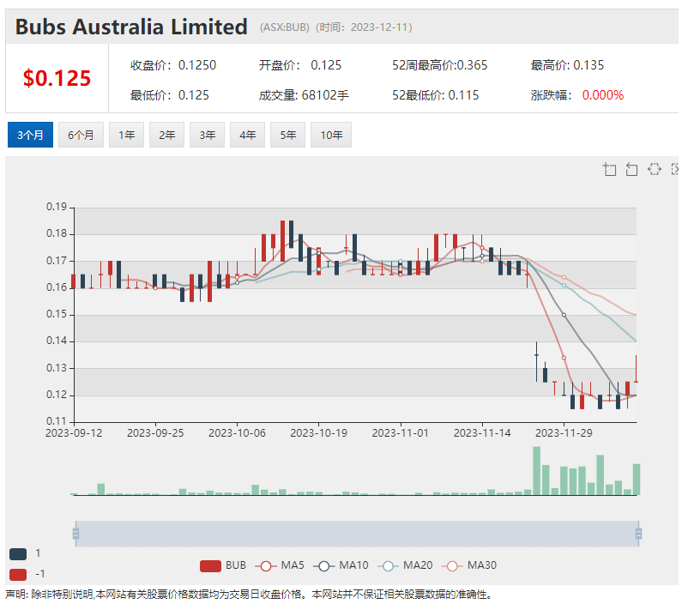Click the right handle of the zoom slider
The width and height of the screenshot is (688, 616).
click(638, 534)
